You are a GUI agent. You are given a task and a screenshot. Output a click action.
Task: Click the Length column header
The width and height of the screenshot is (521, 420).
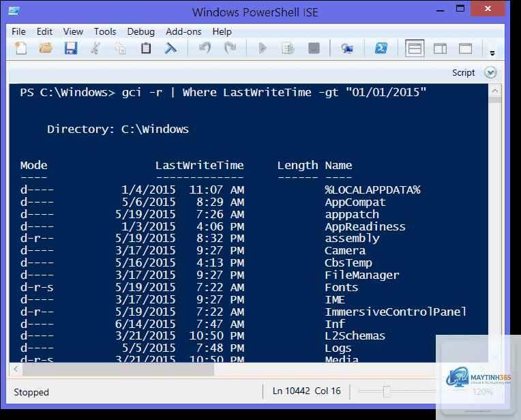[x=297, y=165]
